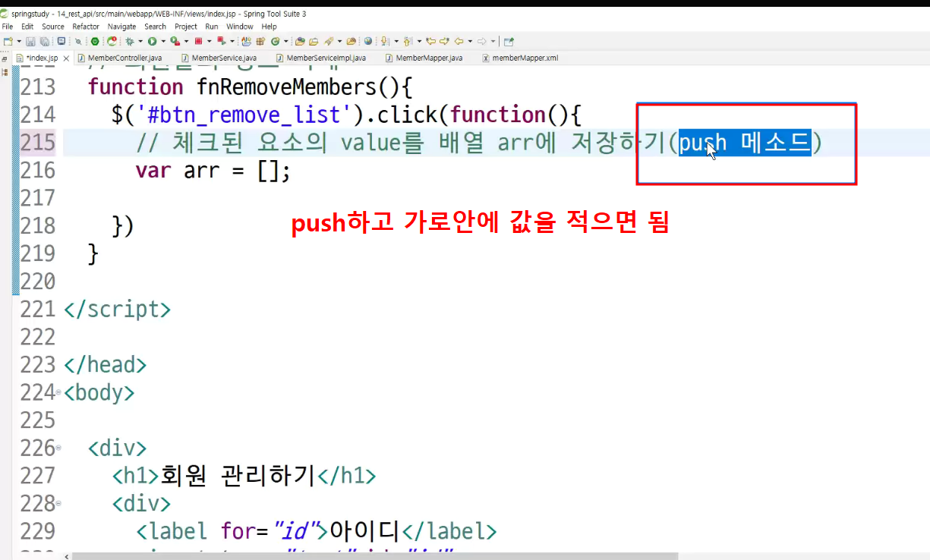Click the '<h1>회원 관리하기</h1>' line
This screenshot has height=560, width=930.
[x=244, y=476]
